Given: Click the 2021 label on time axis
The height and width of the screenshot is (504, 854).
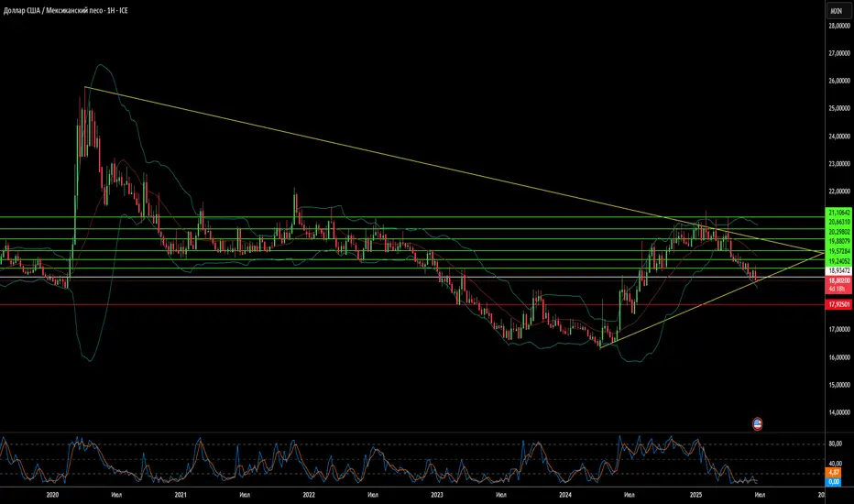Looking at the screenshot, I should (x=181, y=495).
